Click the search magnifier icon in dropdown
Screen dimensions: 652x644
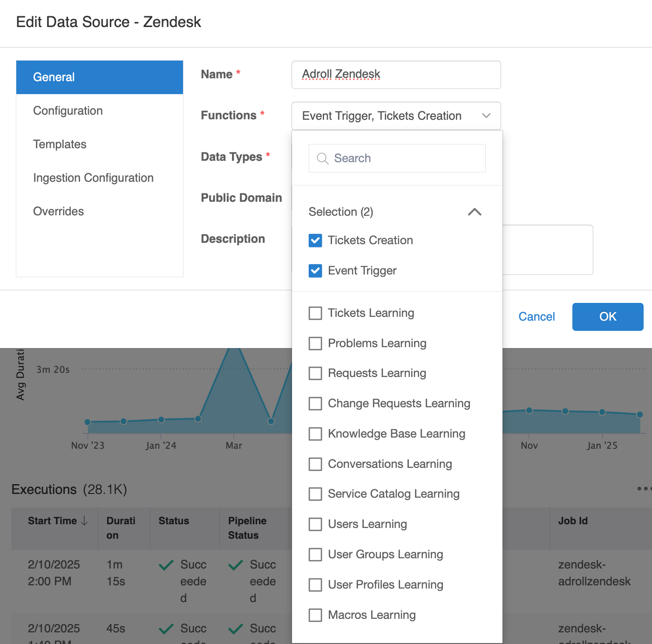322,158
